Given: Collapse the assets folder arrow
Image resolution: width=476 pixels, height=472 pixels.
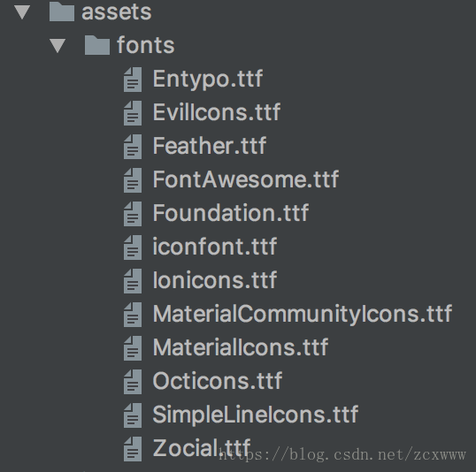Looking at the screenshot, I should point(22,12).
